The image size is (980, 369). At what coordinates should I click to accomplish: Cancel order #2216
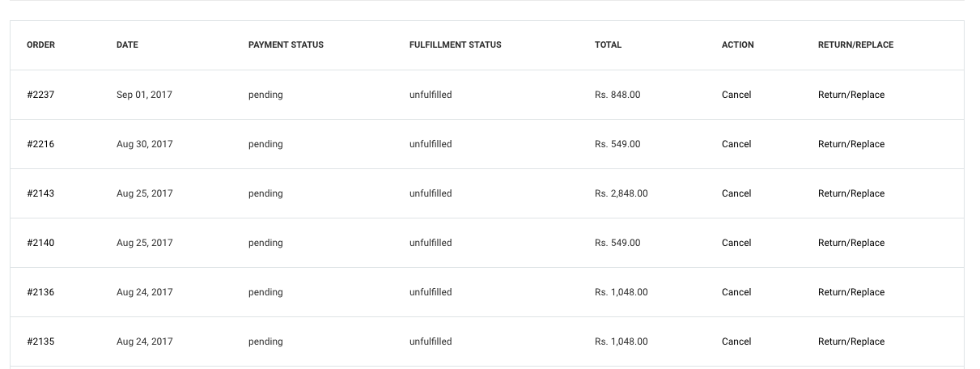(x=736, y=144)
